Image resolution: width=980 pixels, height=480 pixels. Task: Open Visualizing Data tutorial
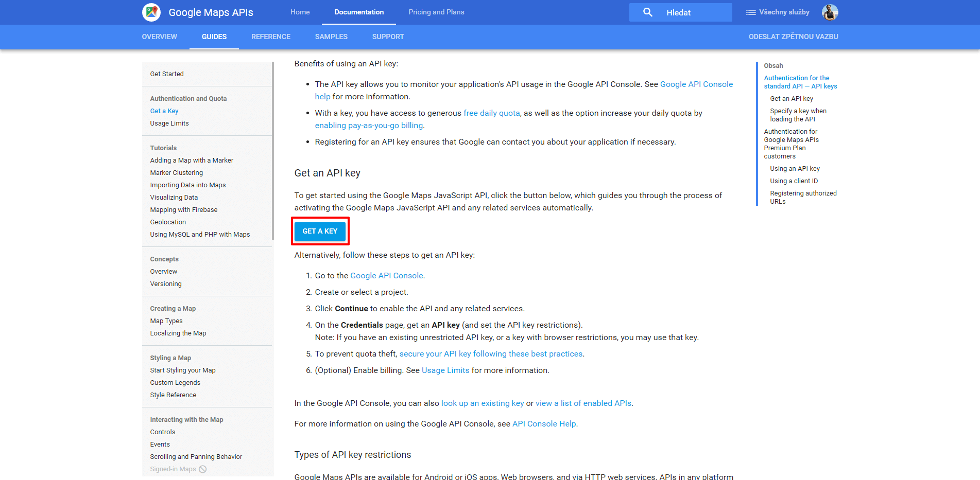[174, 198]
